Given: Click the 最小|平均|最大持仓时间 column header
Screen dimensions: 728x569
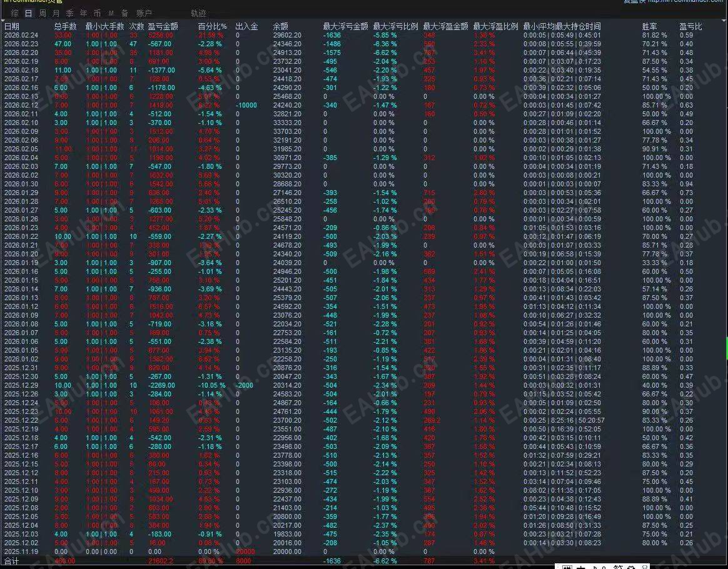Looking at the screenshot, I should [562, 26].
